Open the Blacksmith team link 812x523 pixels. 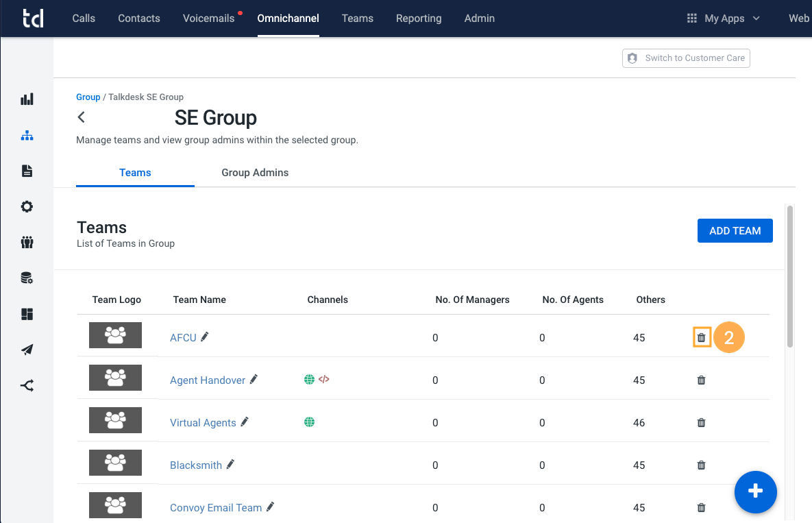196,465
